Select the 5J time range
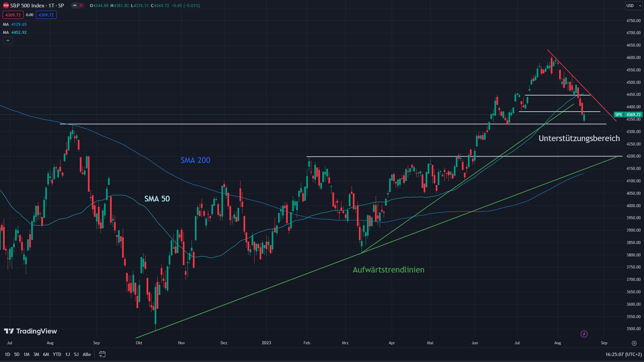The width and height of the screenshot is (644, 362). [x=76, y=354]
